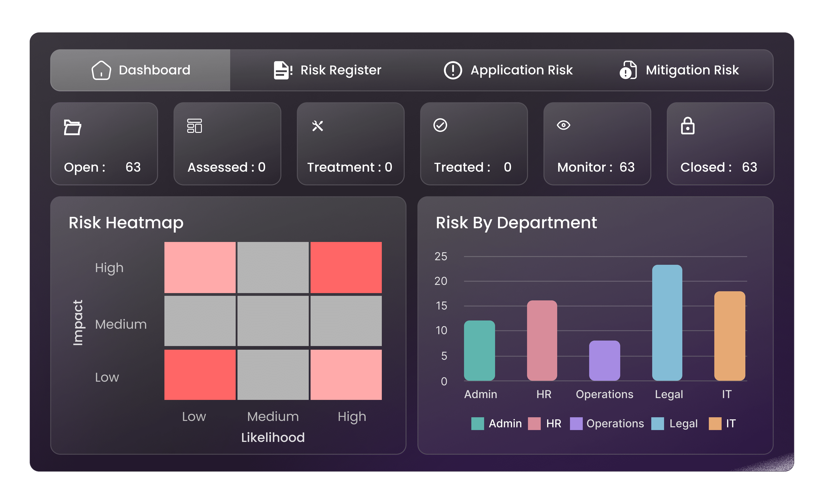
Task: Click the Legal bar in chart
Action: click(x=667, y=323)
